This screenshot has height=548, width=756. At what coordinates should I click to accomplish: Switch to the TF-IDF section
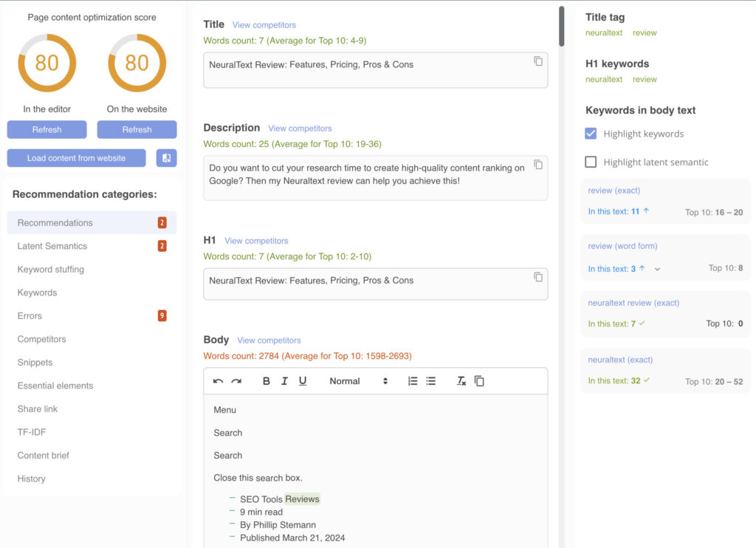pyautogui.click(x=31, y=432)
